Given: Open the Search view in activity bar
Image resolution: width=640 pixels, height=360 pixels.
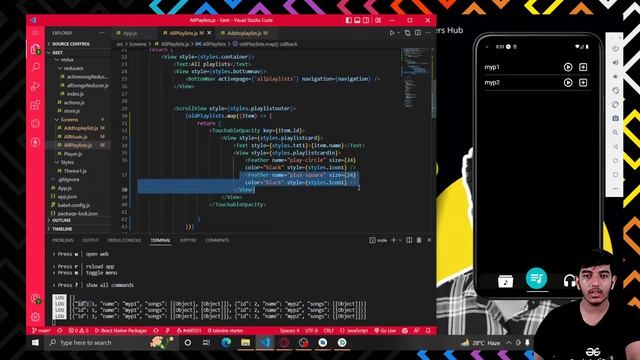Looking at the screenshot, I should [x=36, y=67].
